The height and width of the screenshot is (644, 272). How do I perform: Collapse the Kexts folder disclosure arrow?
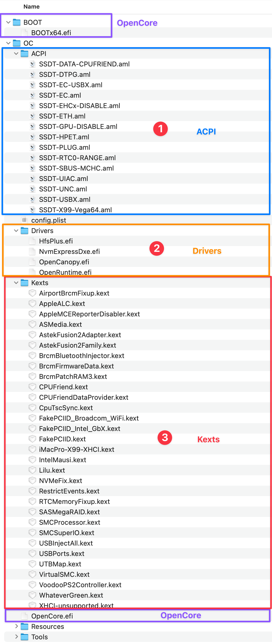point(16,283)
